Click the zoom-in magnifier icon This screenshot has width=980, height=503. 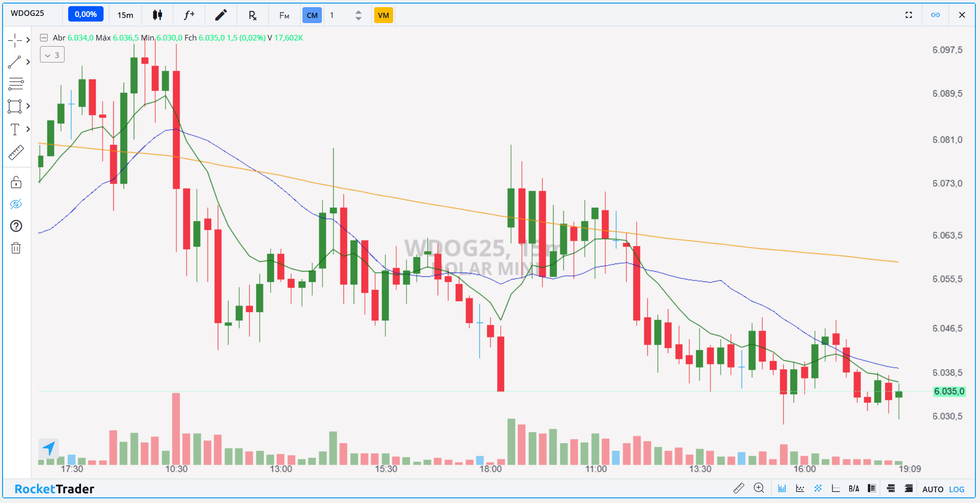click(x=759, y=488)
